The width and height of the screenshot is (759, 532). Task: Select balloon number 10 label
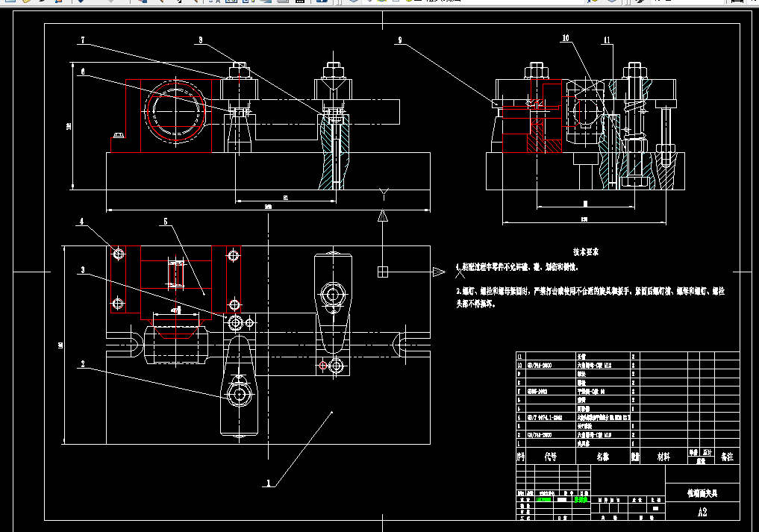566,38
